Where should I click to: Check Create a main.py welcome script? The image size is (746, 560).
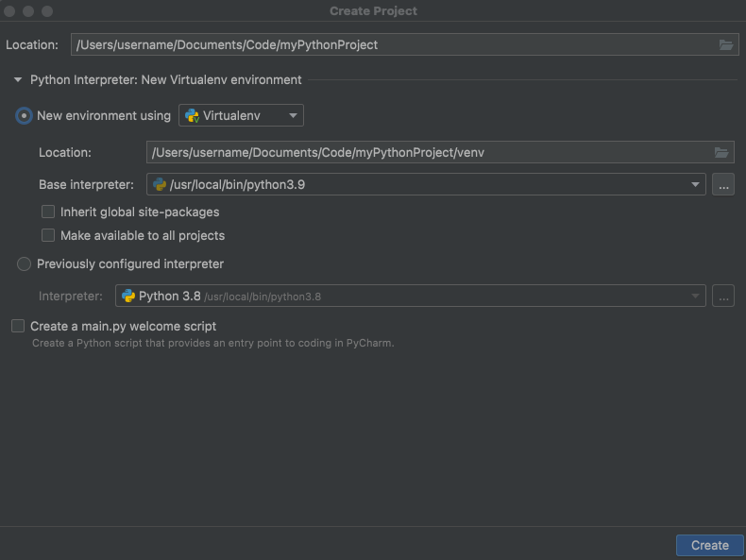(x=18, y=326)
